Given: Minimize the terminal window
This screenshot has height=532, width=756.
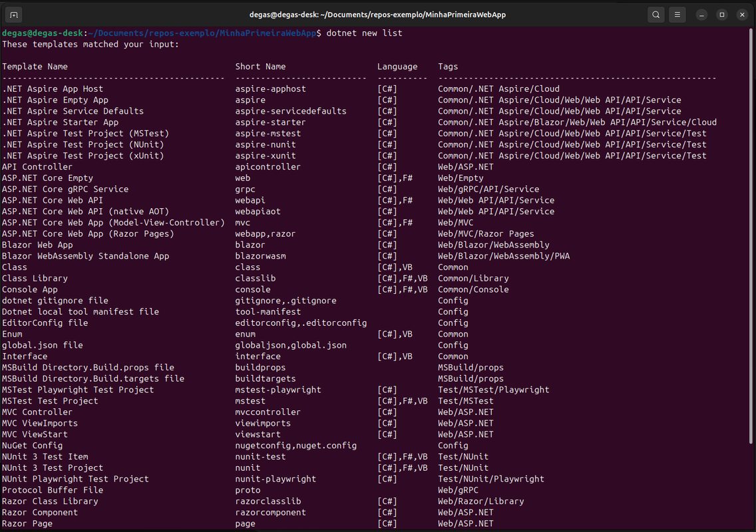Looking at the screenshot, I should point(701,15).
